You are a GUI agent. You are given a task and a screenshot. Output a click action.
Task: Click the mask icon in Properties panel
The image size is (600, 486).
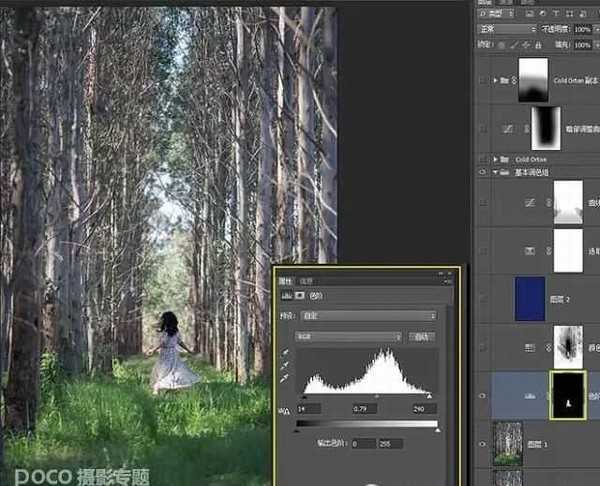[300, 296]
